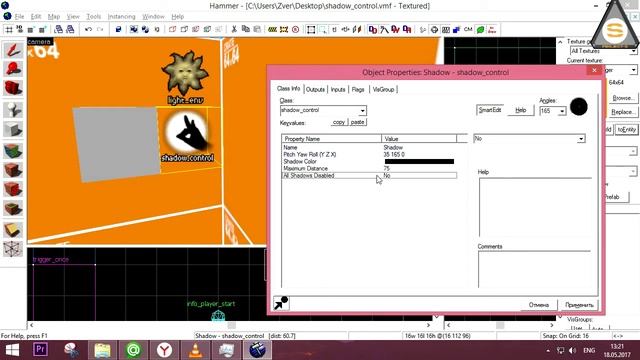This screenshot has height=360, width=640.
Task: Click the black angle compass circle
Action: coord(579,107)
